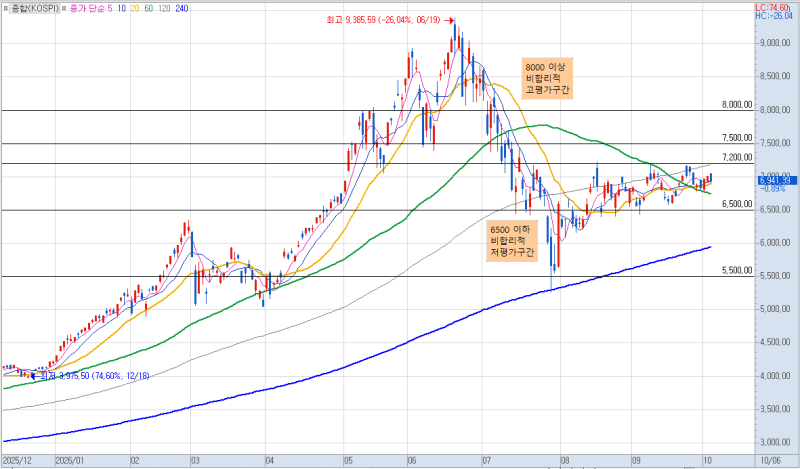Click the 5,500.00 horizontal line label
Screen dimensions: 800x469
tap(737, 270)
